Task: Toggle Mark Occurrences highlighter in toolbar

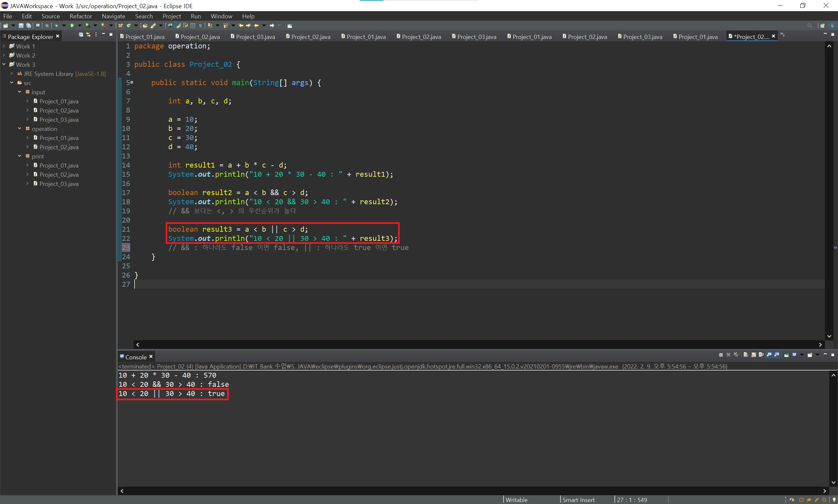Action: [x=178, y=26]
